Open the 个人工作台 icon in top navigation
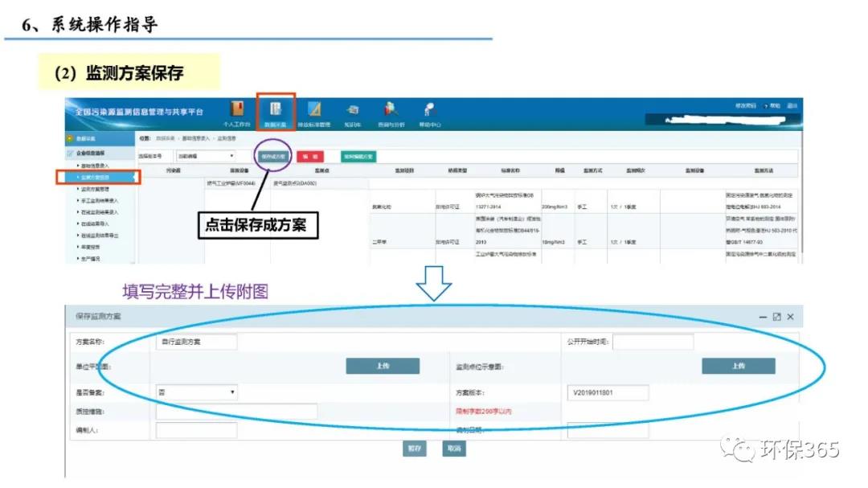 point(237,113)
